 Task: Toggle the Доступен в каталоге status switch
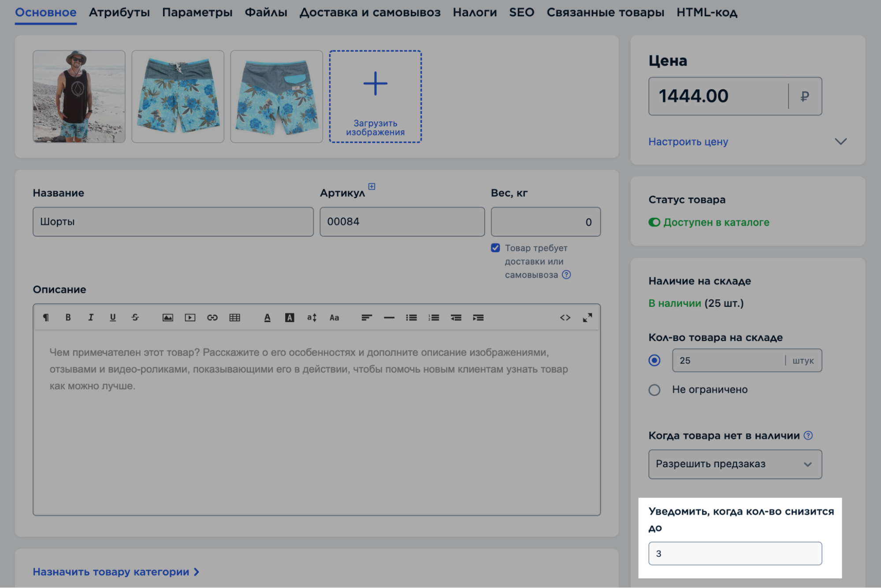coord(654,222)
